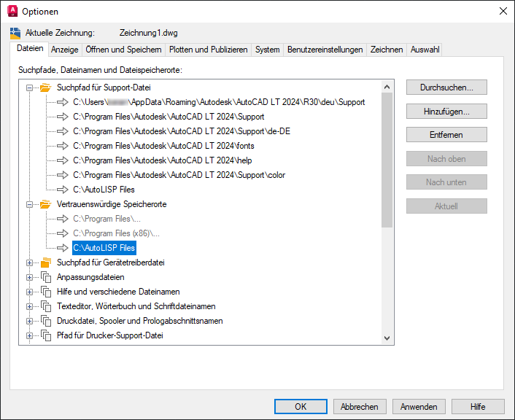The height and width of the screenshot is (420, 515).
Task: Expand the Suchpfad für Gerätetreiberdatei node
Action: coord(30,262)
